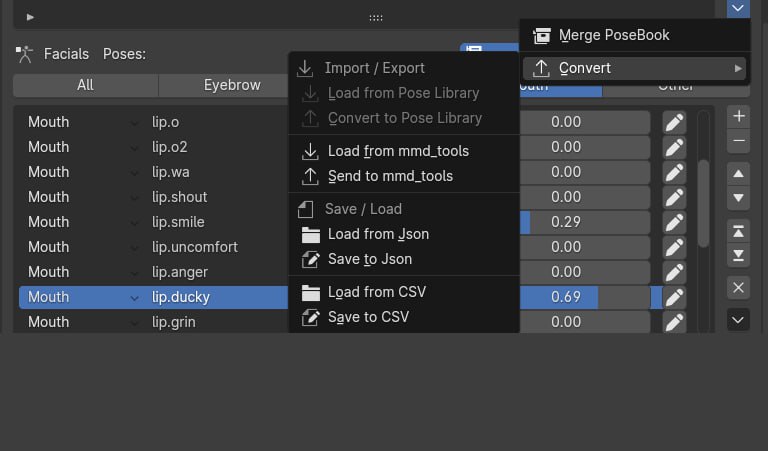Viewport: 768px width, 451px height.
Task: Move pose to bottom of the list
Action: pyautogui.click(x=739, y=256)
